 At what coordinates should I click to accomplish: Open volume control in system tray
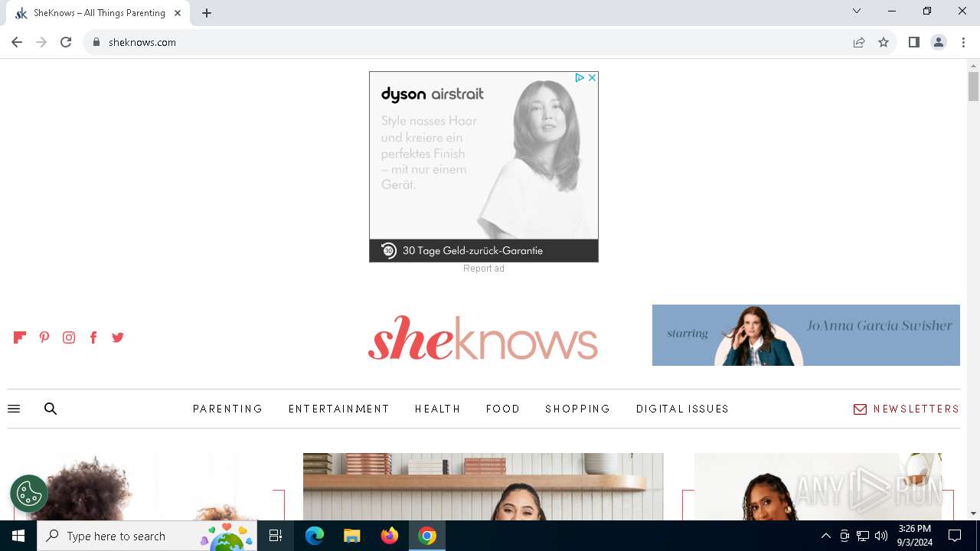880,536
